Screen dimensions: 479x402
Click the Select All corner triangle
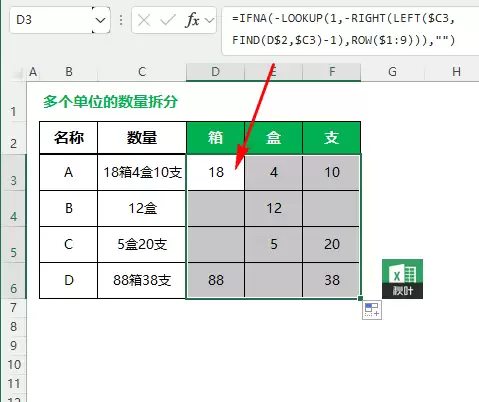click(x=18, y=74)
